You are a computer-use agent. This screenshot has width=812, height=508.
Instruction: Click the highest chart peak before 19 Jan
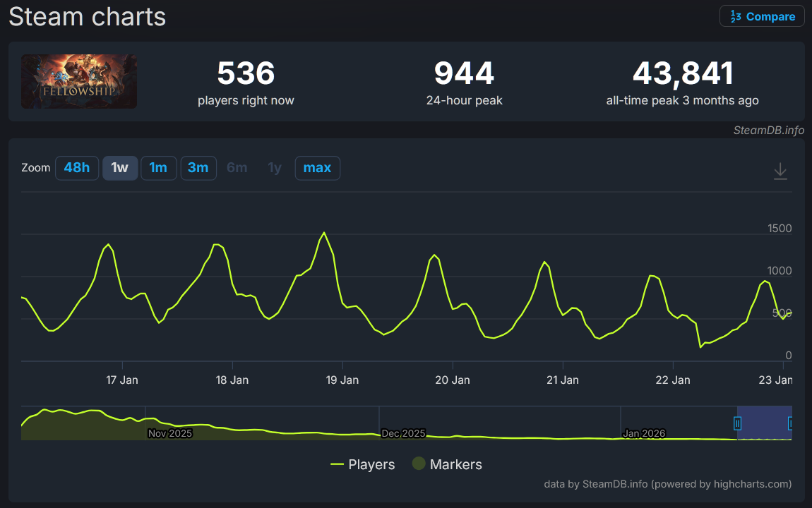coord(324,233)
